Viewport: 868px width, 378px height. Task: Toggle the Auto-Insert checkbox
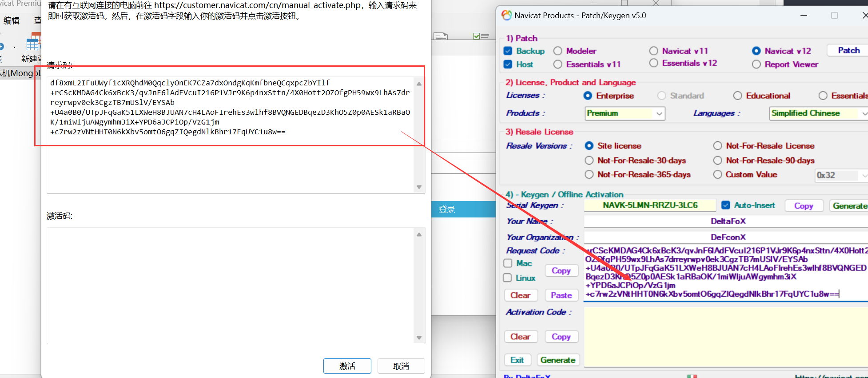726,205
